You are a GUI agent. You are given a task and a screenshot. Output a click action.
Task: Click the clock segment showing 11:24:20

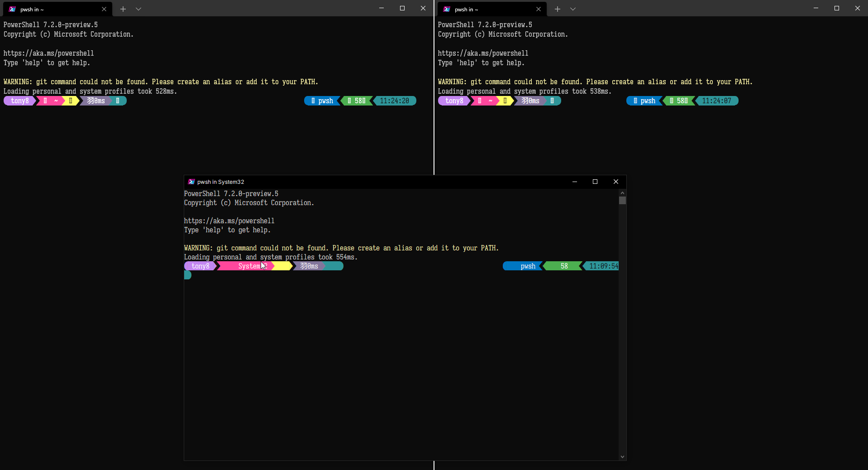395,101
